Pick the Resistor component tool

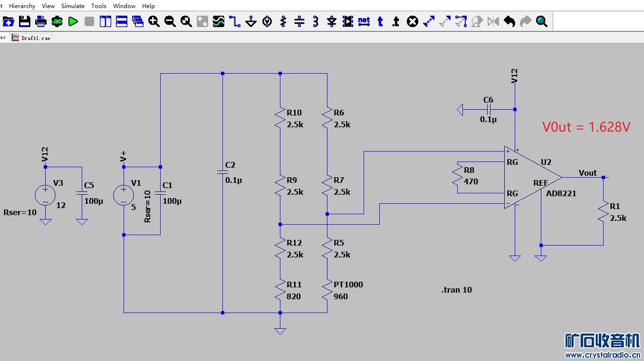point(283,21)
